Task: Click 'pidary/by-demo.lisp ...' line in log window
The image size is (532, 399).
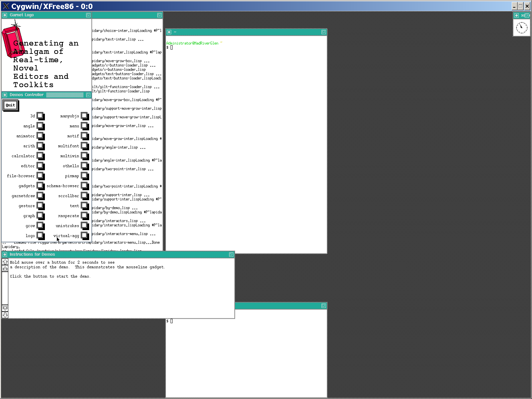Action: pos(115,208)
